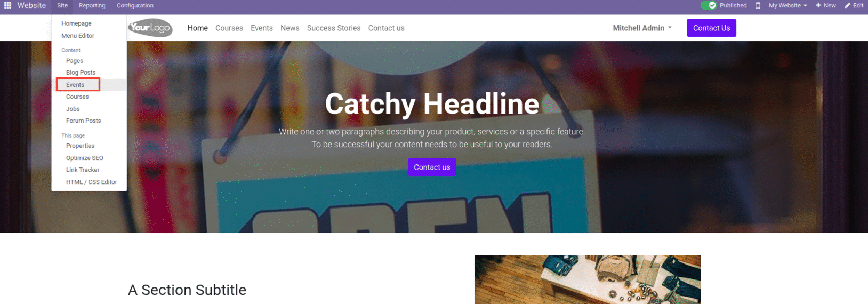Open HTML / CSS Editor entry
The width and height of the screenshot is (868, 304).
click(91, 182)
